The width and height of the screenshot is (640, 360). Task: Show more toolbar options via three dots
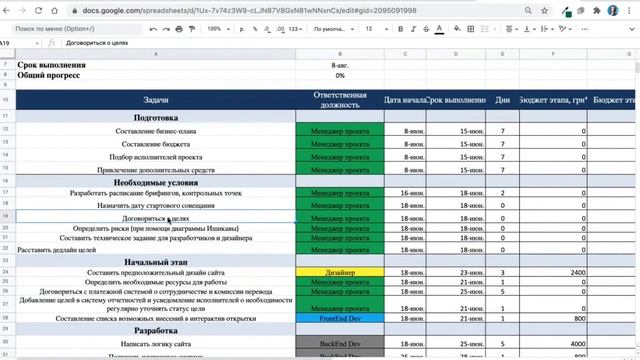[x=584, y=29]
